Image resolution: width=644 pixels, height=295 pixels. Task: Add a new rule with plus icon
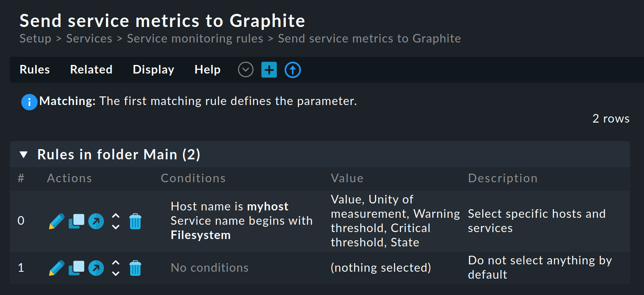(269, 70)
